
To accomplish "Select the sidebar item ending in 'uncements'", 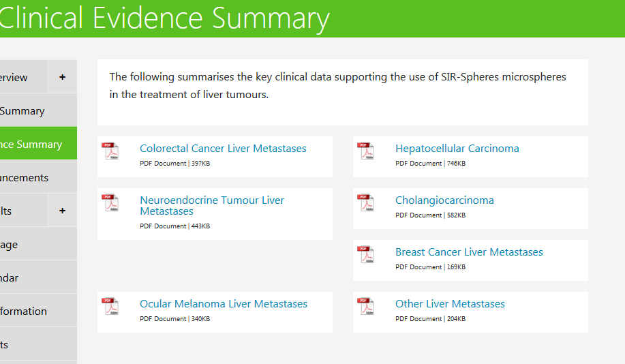I will [x=38, y=177].
